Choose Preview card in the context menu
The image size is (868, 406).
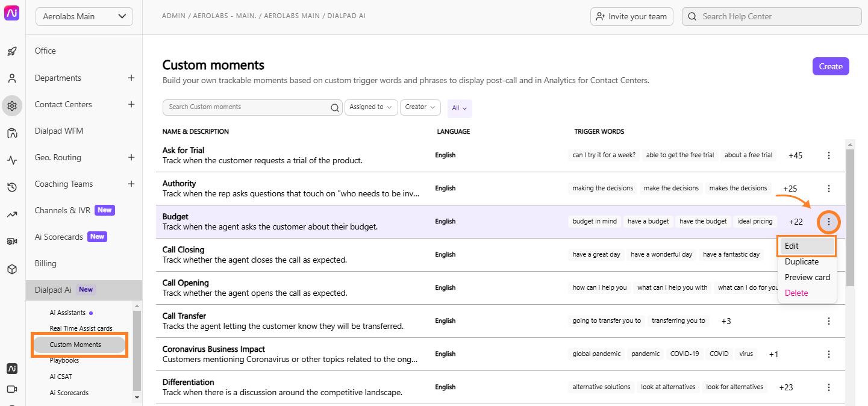pos(807,277)
